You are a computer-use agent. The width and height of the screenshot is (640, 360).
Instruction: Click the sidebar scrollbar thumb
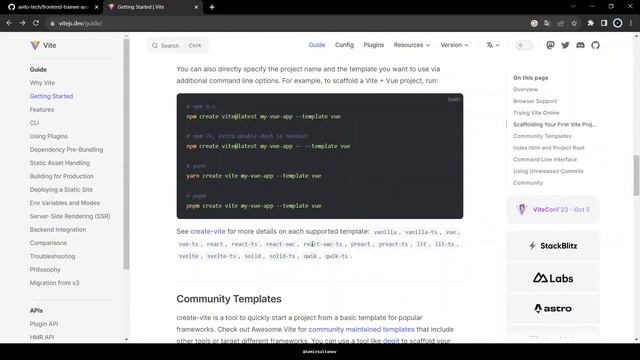click(x=126, y=154)
